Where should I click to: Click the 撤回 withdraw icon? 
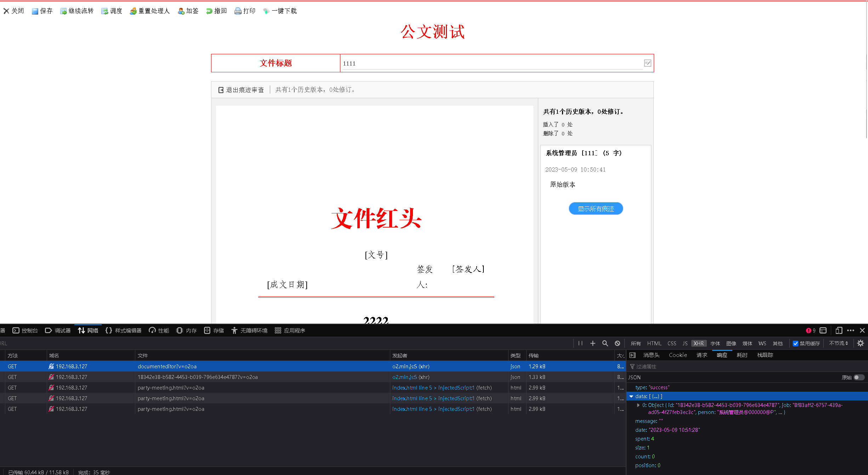coord(209,11)
